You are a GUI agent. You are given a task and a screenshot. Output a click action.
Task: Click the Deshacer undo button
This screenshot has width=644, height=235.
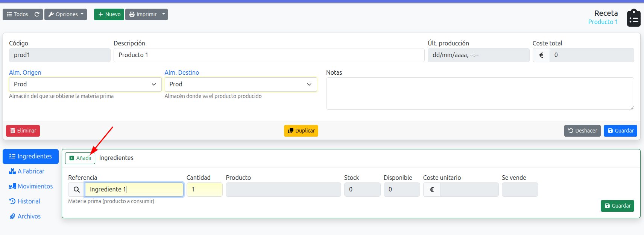(582, 131)
